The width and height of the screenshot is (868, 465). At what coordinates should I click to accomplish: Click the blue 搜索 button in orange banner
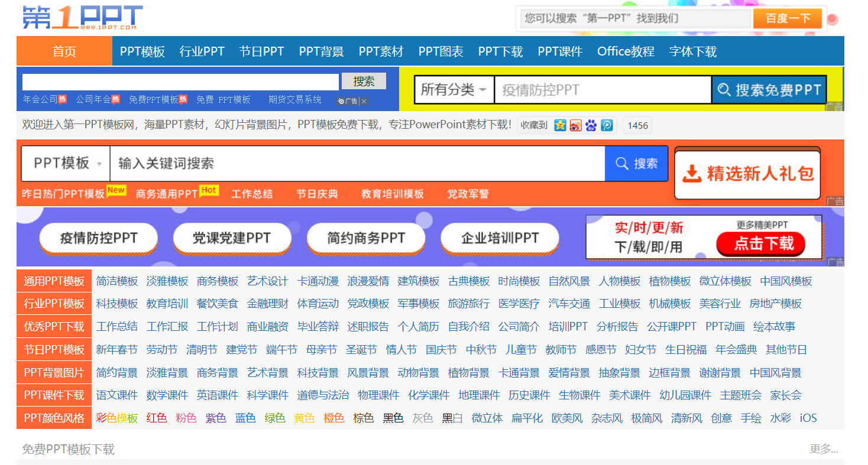click(x=636, y=163)
